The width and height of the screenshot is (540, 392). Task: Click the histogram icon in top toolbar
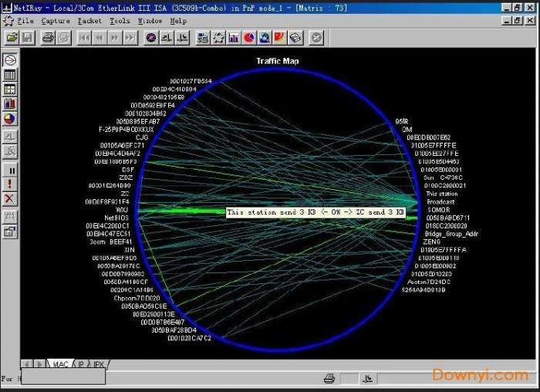pos(234,37)
